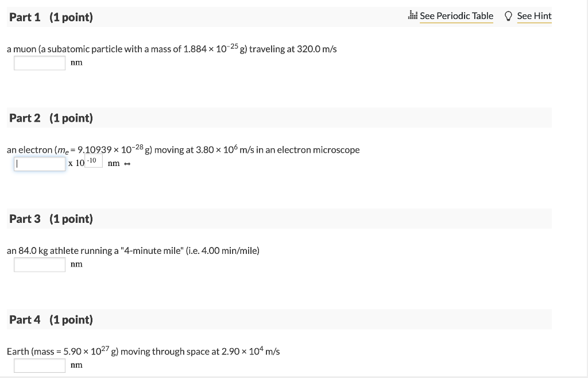This screenshot has width=588, height=378.
Task: Click the Part 3 athlete answer box
Action: 39,264
